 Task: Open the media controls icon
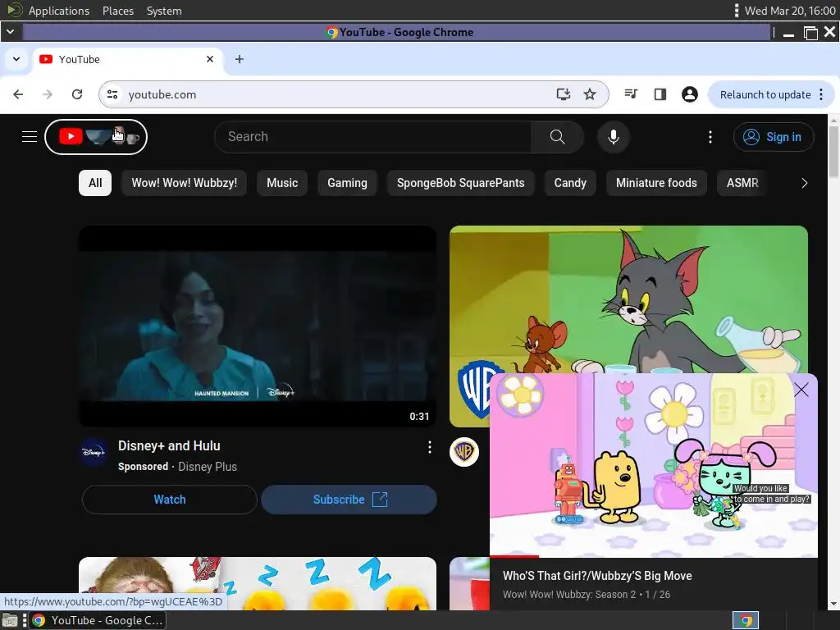click(x=631, y=94)
